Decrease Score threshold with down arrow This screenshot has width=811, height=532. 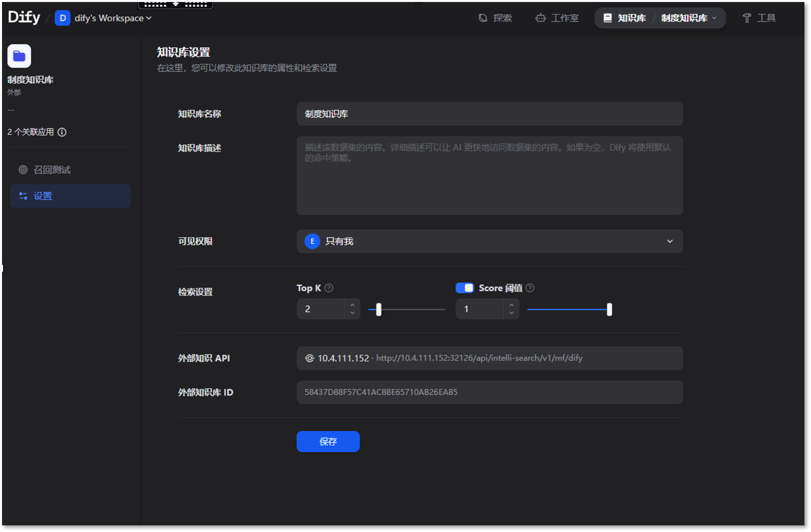pyautogui.click(x=511, y=313)
